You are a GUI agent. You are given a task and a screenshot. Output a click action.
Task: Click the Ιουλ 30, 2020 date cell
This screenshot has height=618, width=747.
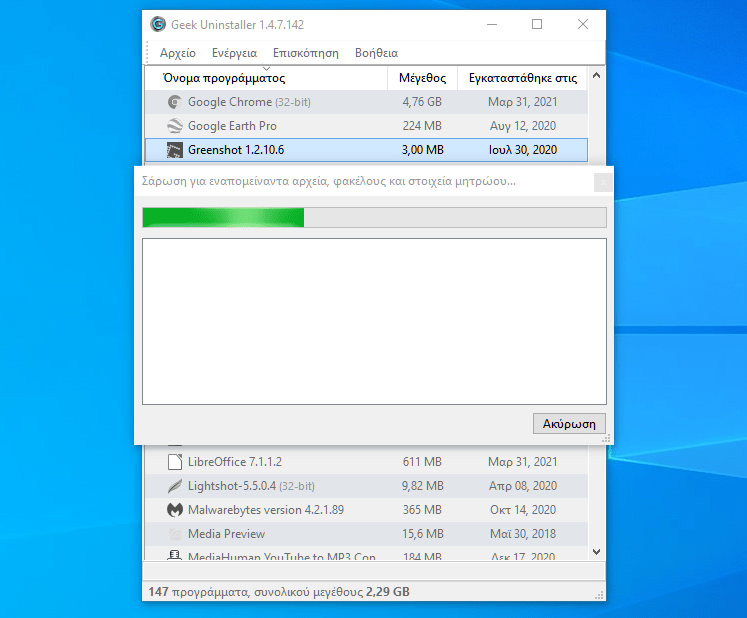(523, 150)
